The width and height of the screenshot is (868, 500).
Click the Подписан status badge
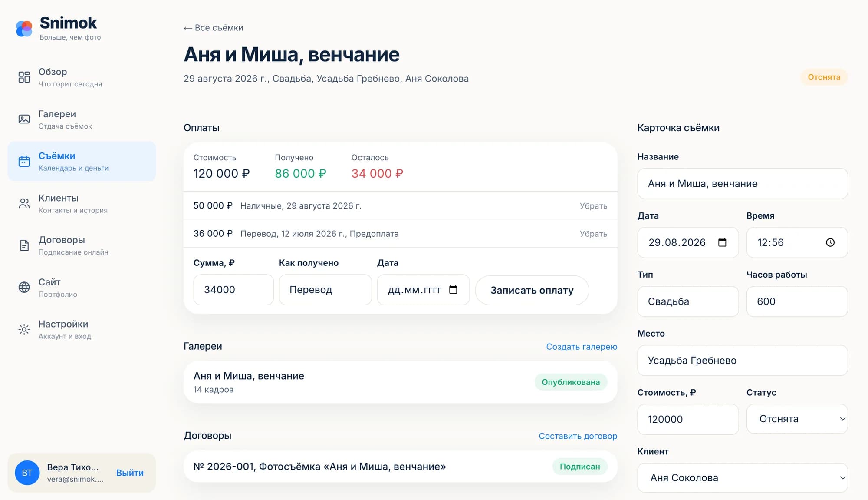(x=580, y=467)
